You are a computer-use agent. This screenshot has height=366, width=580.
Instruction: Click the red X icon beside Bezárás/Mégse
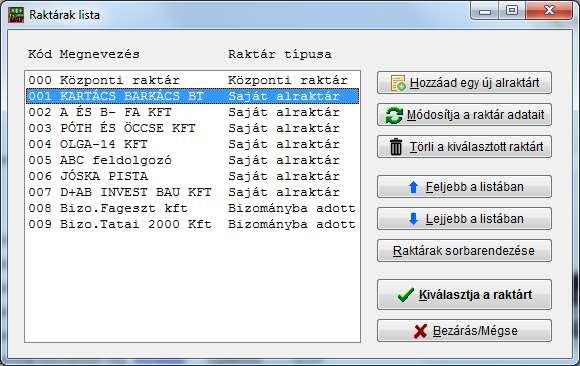(x=420, y=331)
